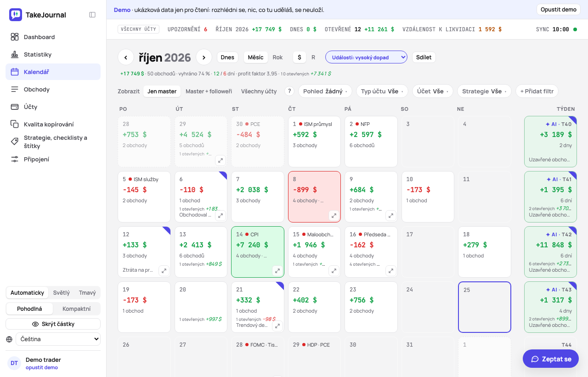
Task: Open the AI T42 weekly summary card
Action: point(550,252)
